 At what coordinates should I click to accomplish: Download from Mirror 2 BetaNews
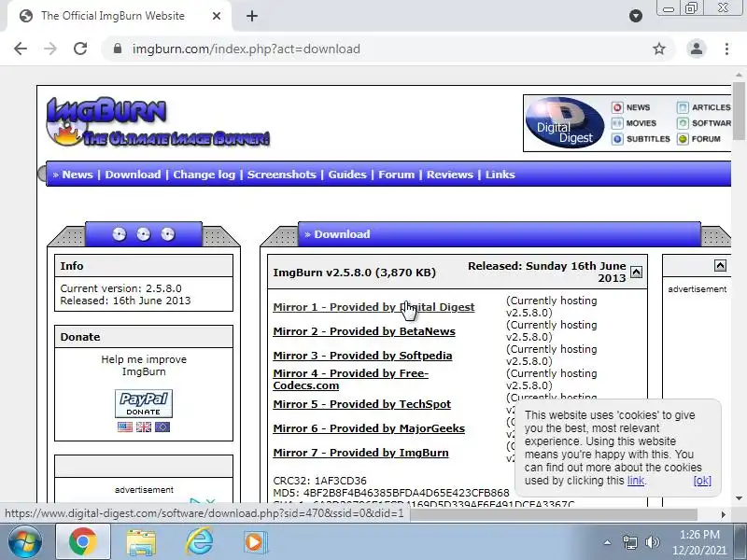[364, 331]
